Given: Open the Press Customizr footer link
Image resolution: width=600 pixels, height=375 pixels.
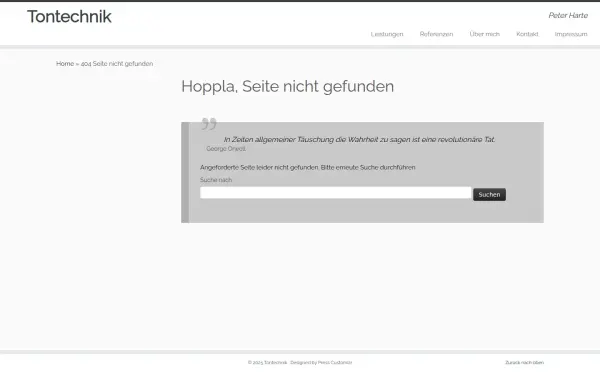Looking at the screenshot, I should (x=335, y=362).
